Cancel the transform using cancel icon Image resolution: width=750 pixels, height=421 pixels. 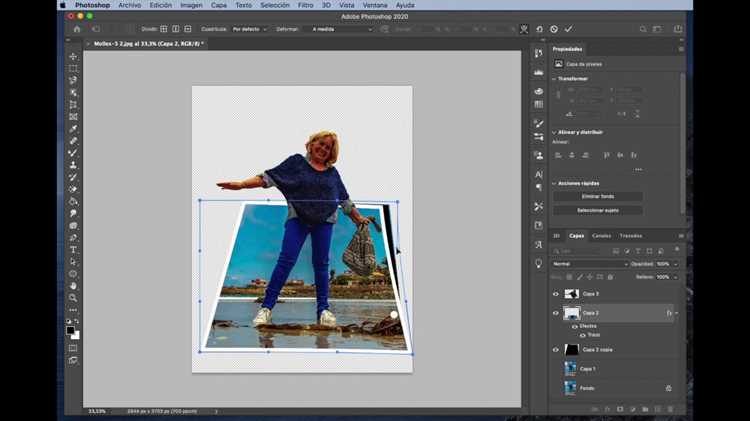pyautogui.click(x=554, y=29)
